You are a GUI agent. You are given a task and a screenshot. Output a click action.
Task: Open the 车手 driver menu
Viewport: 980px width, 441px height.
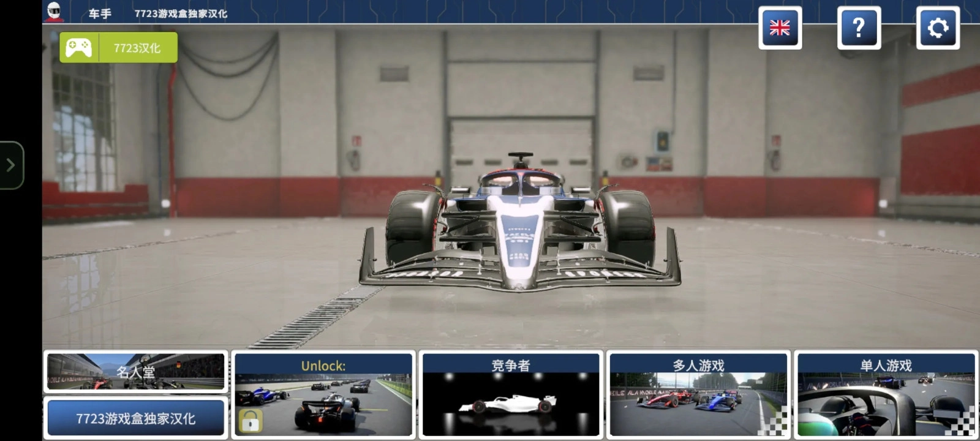(x=100, y=13)
